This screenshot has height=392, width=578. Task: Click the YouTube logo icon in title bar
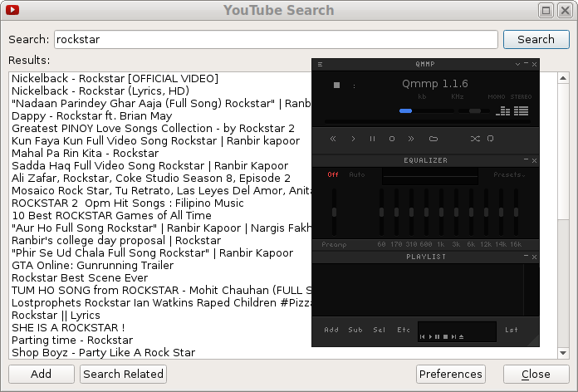(x=12, y=10)
